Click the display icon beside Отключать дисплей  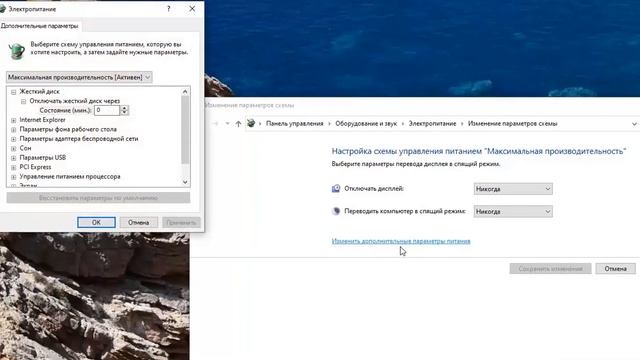coord(336,189)
